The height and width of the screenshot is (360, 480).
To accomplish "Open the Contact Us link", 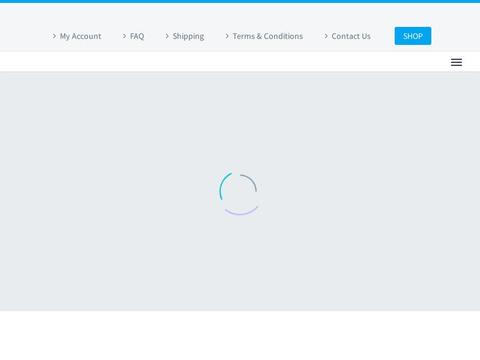I will pyautogui.click(x=351, y=36).
